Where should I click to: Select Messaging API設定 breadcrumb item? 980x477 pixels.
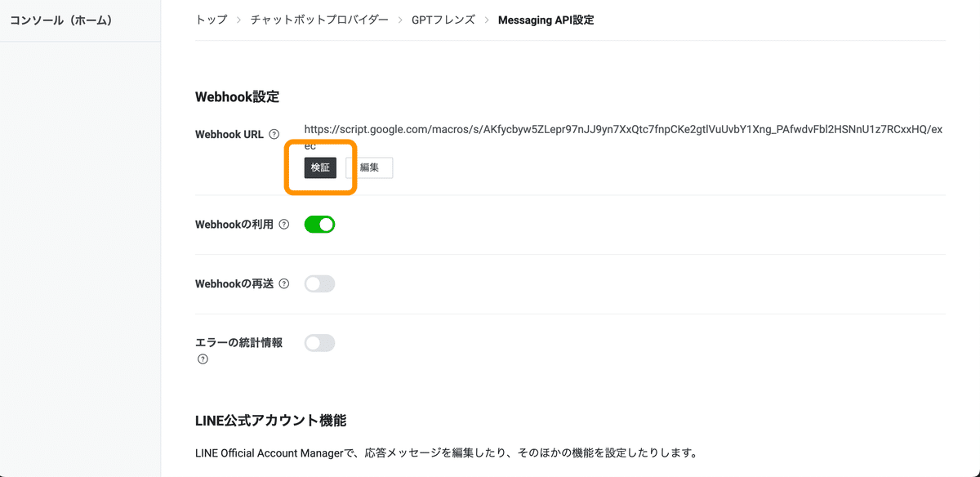pyautogui.click(x=546, y=20)
